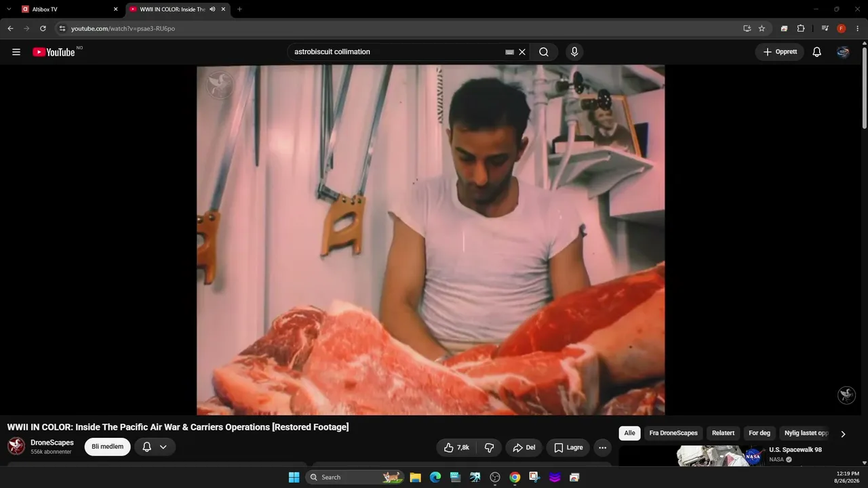Select the Fra DroneScapes filter chip
The image size is (868, 488).
click(x=673, y=433)
